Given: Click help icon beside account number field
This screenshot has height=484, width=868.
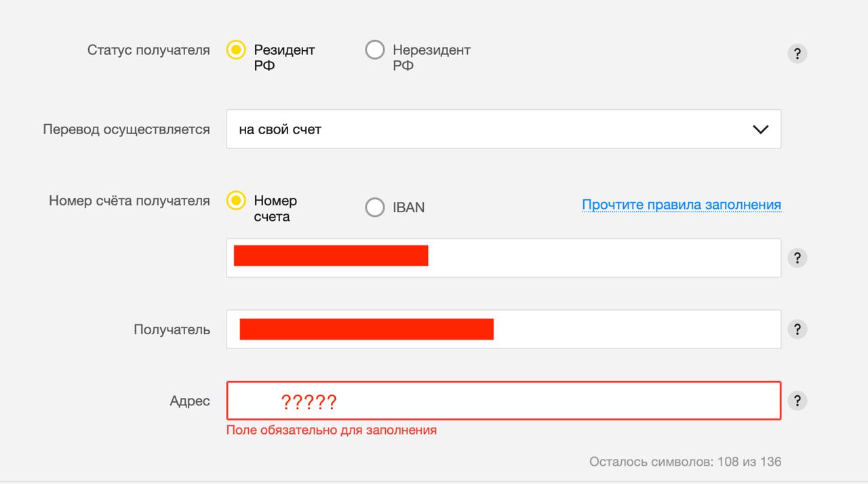Looking at the screenshot, I should [797, 258].
